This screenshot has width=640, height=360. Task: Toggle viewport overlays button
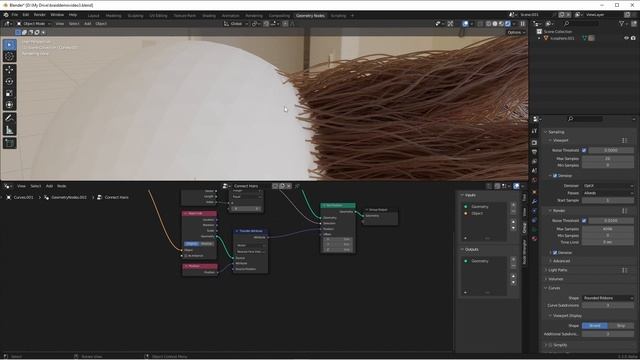(x=465, y=24)
